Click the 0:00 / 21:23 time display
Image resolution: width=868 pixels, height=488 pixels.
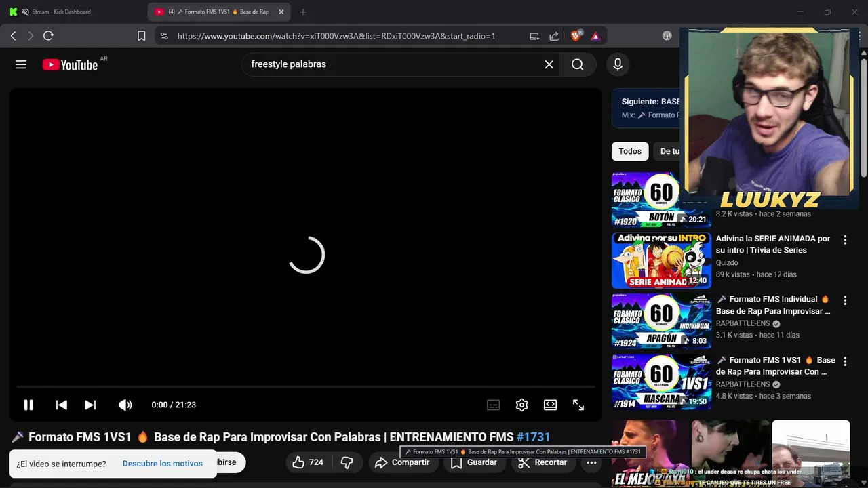click(x=174, y=405)
